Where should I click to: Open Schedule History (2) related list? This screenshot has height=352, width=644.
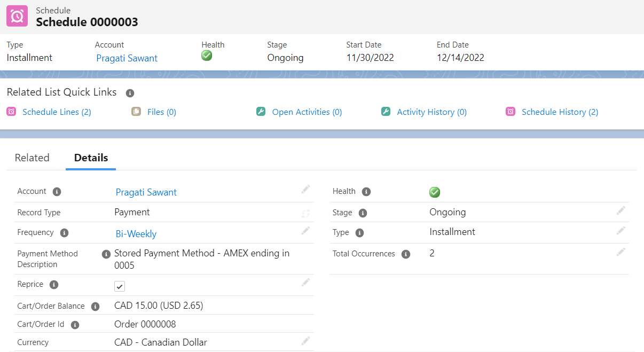[x=560, y=112]
